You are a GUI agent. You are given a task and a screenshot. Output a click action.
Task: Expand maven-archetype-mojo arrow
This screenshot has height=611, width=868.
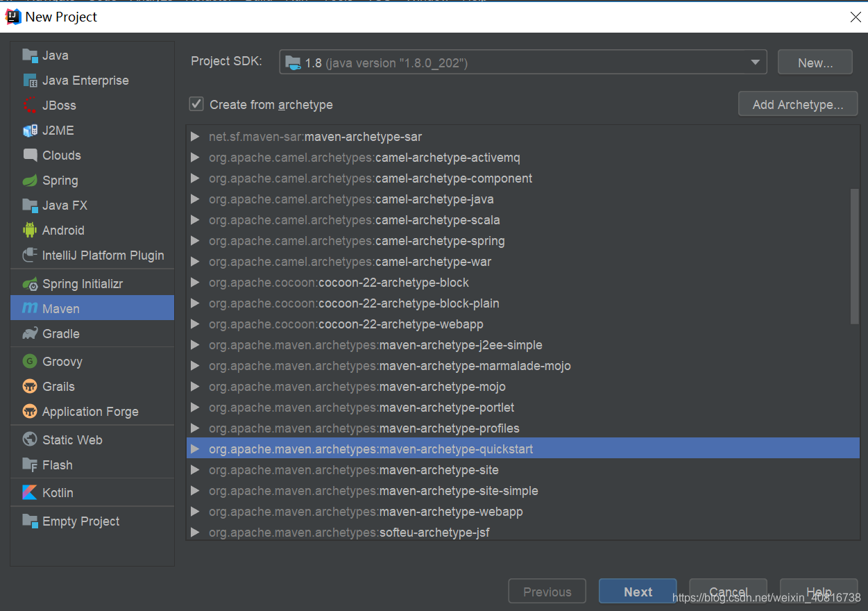click(x=195, y=387)
